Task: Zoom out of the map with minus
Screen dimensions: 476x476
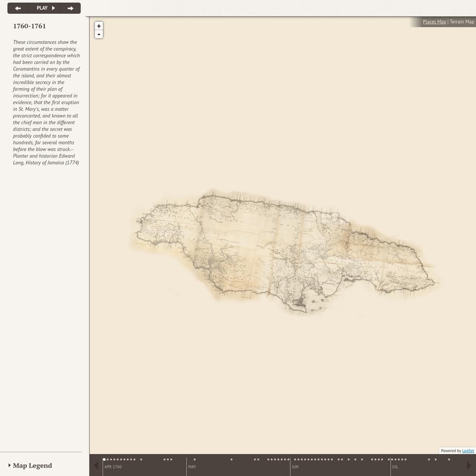Action: click(99, 34)
